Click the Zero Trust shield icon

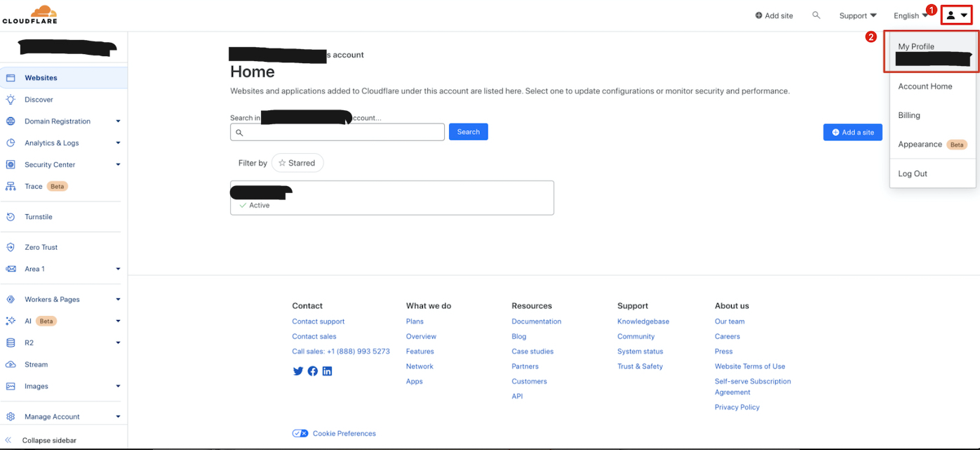point(11,247)
